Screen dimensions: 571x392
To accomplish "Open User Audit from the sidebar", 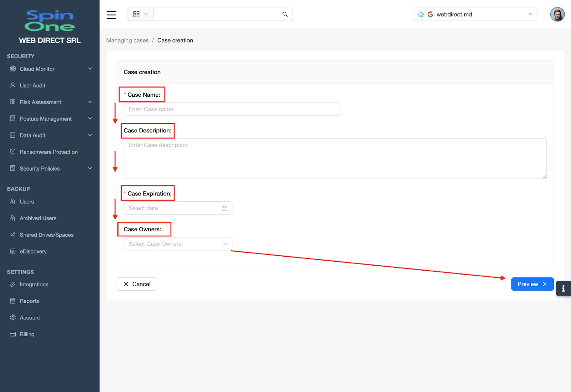I will (32, 85).
